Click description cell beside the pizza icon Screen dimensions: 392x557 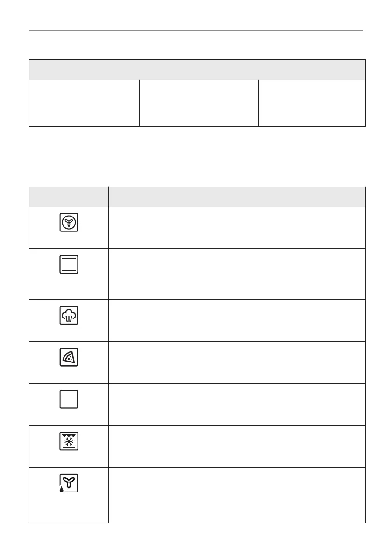click(236, 362)
